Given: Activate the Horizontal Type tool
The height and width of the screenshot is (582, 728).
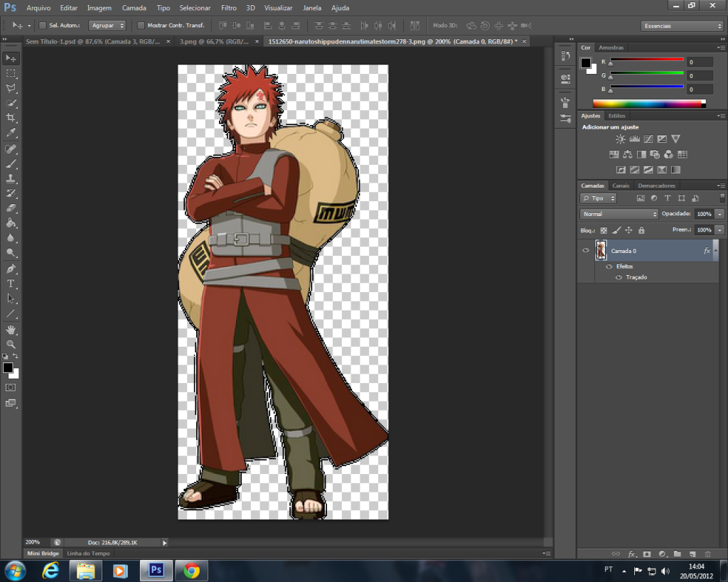Looking at the screenshot, I should pos(11,284).
